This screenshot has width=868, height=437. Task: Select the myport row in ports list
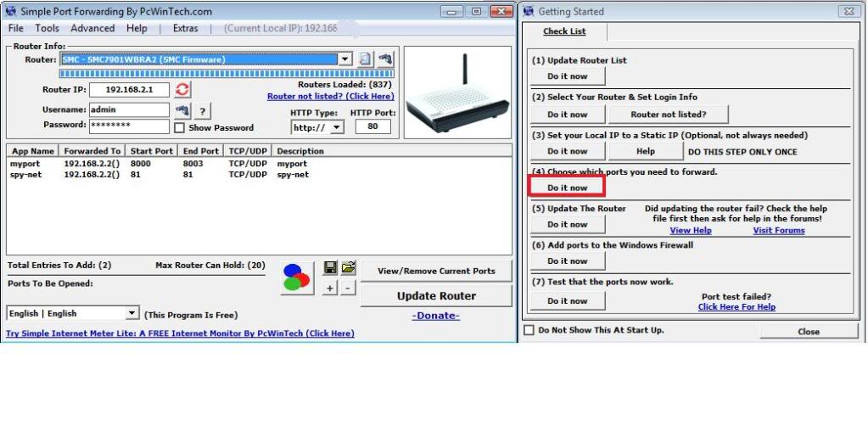[x=259, y=164]
